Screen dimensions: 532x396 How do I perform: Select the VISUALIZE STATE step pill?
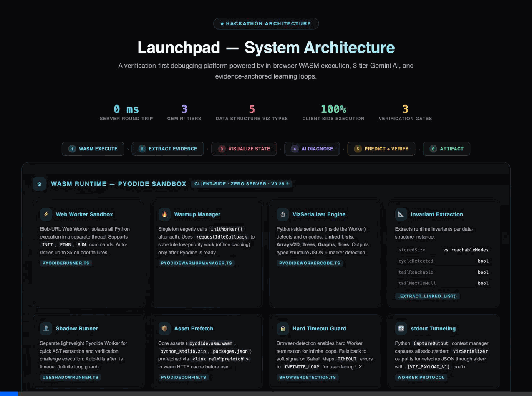coord(244,149)
